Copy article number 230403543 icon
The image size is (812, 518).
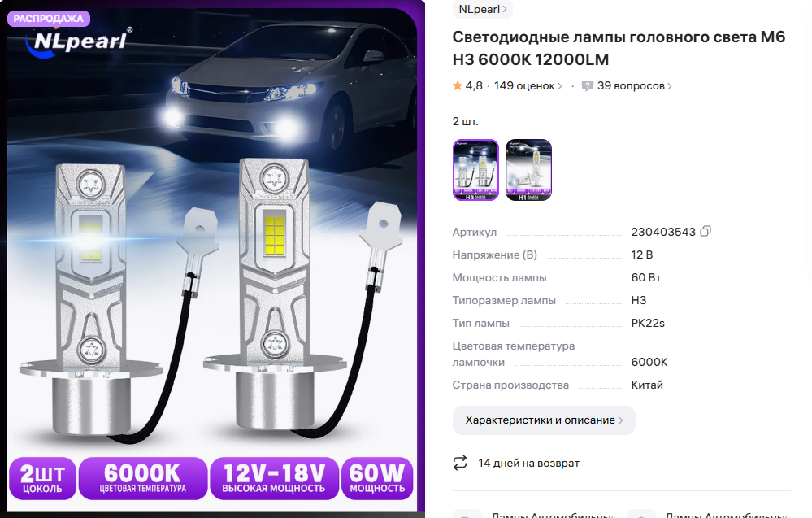coord(706,231)
